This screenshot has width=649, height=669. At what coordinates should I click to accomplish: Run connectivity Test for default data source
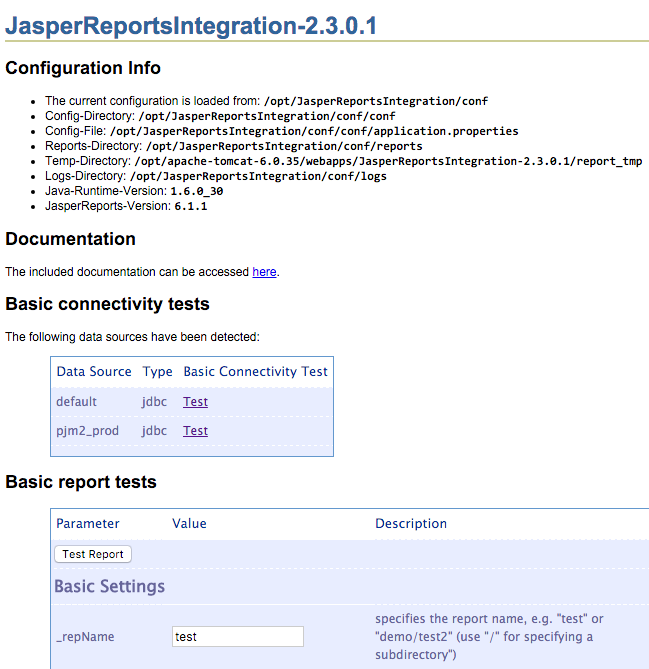tap(195, 402)
